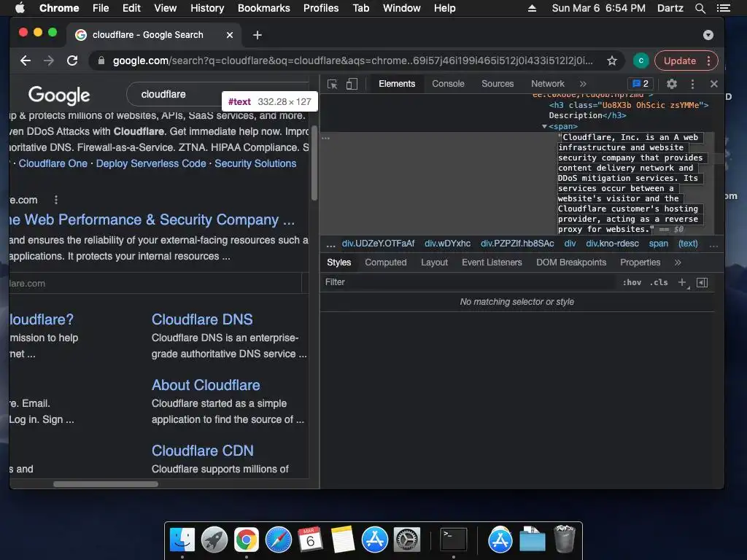Open the tab search dropdown arrow
This screenshot has height=560, width=747.
[x=708, y=35]
